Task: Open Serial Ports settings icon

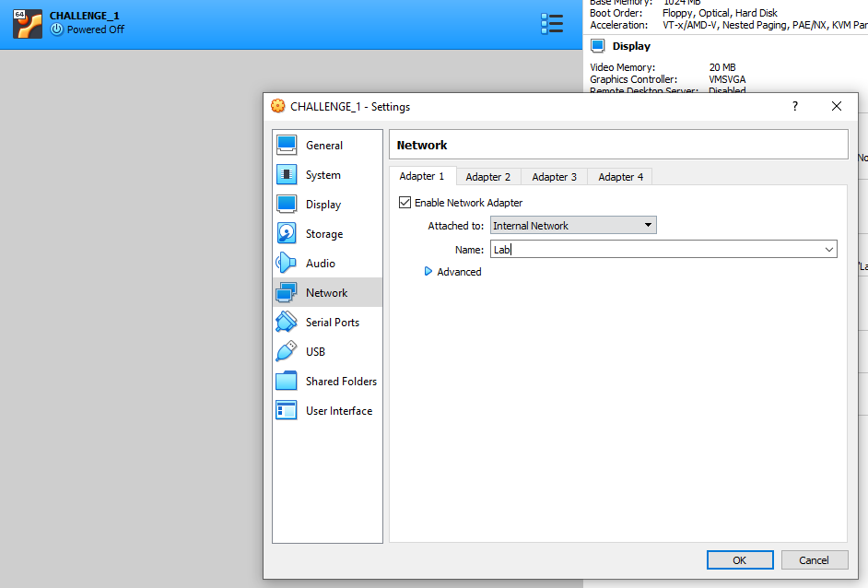Action: click(287, 323)
